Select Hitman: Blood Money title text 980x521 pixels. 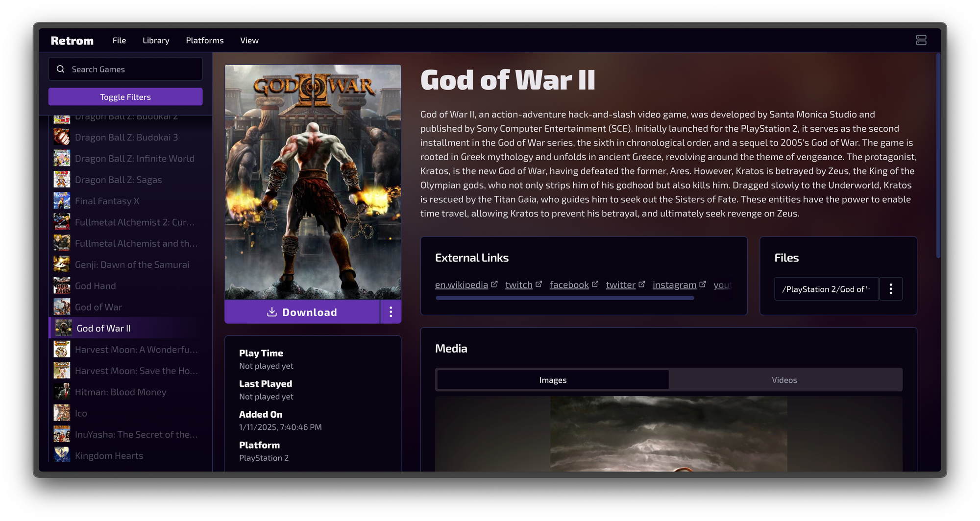coord(121,392)
